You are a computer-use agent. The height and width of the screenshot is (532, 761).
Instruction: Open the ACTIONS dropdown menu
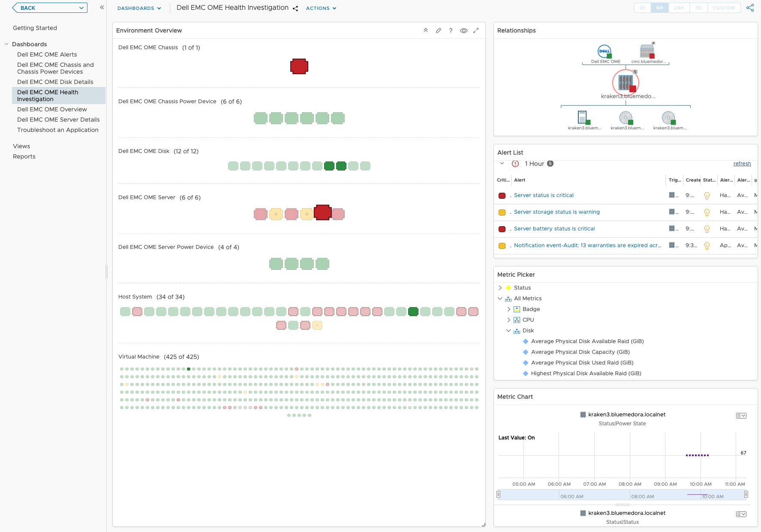click(321, 8)
